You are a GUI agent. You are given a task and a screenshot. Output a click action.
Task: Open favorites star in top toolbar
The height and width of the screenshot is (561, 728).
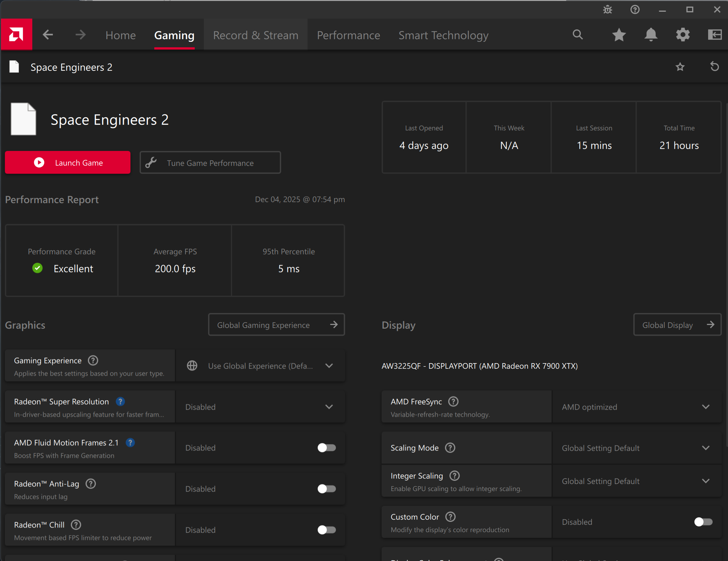(x=619, y=35)
